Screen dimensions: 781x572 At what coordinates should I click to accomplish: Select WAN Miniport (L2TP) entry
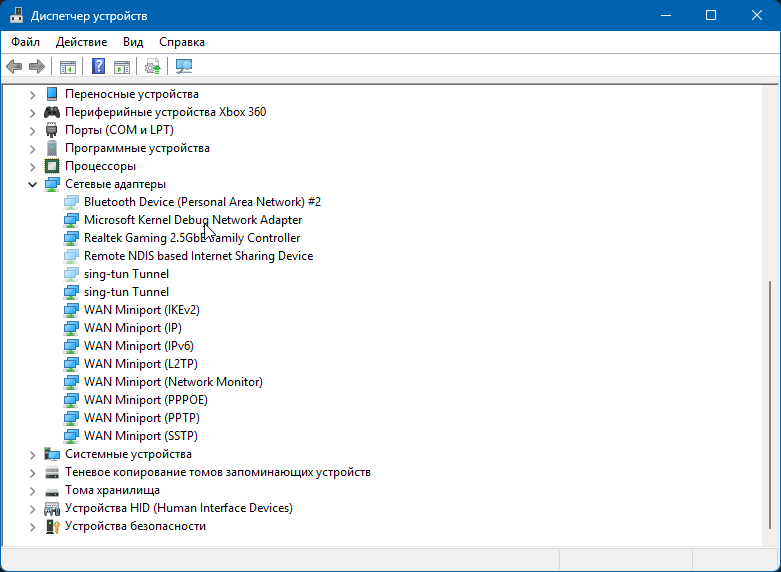coord(140,364)
